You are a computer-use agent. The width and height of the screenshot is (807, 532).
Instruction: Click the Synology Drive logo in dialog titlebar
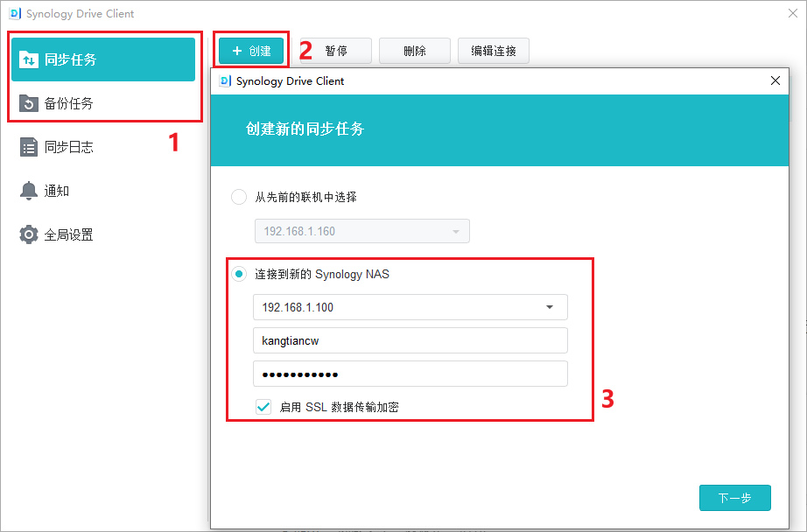click(225, 80)
